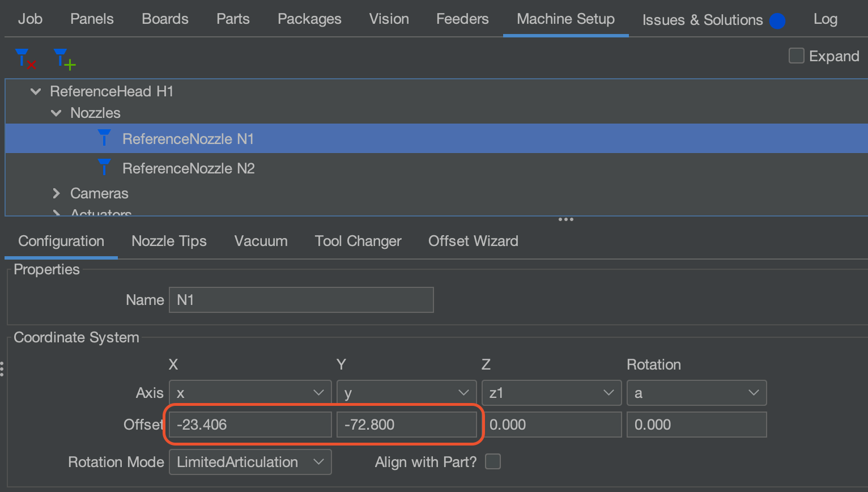Image resolution: width=868 pixels, height=492 pixels.
Task: Open the Z axis z1 dropdown
Action: (x=551, y=393)
